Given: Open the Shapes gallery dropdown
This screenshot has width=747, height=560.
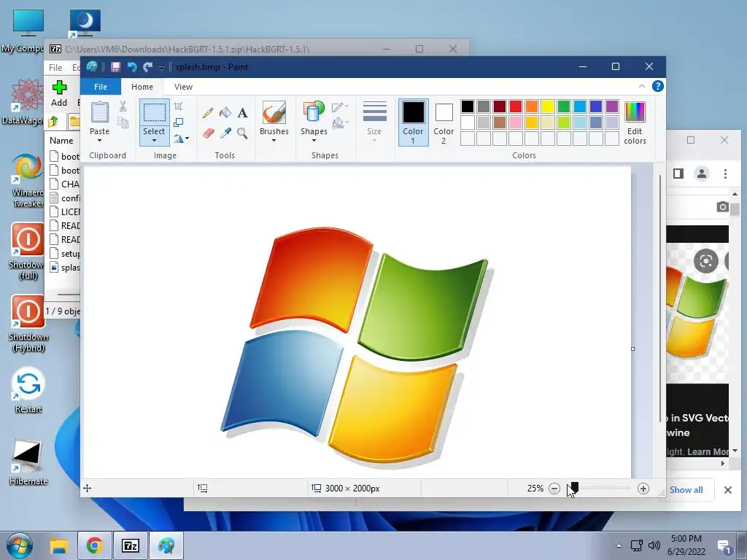Looking at the screenshot, I should tap(314, 141).
